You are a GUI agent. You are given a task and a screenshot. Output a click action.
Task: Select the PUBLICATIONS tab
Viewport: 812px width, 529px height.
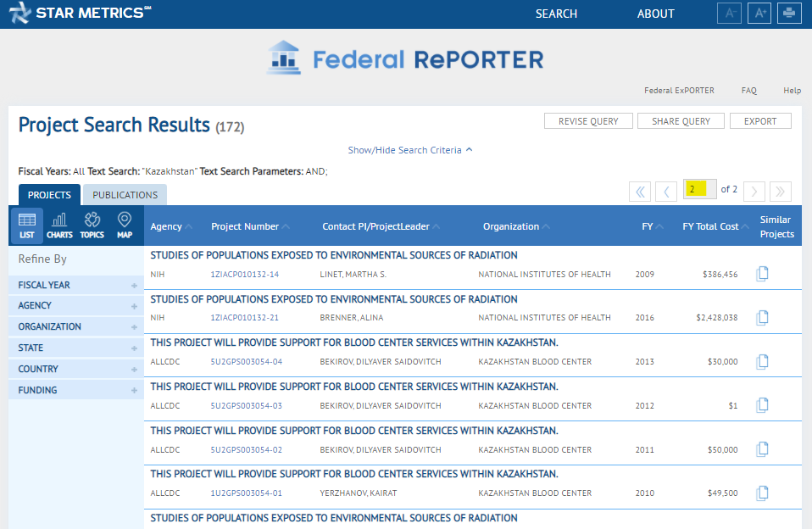125,195
